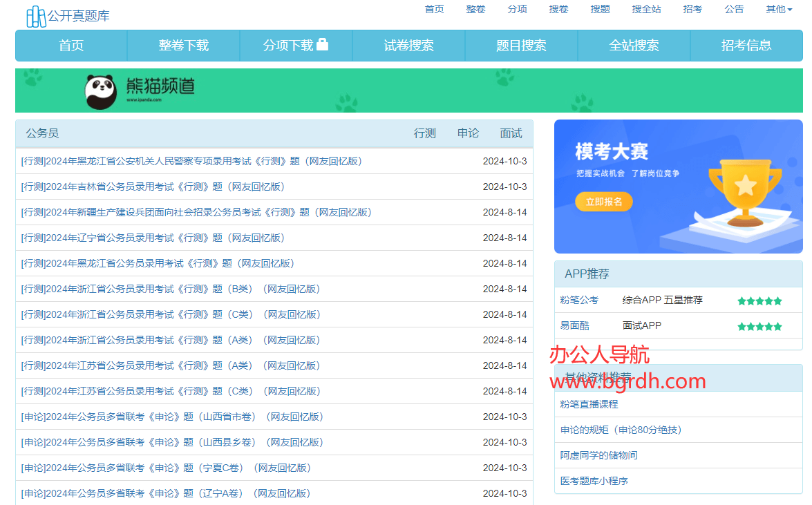Screen dimensions: 812x505
Task: Click the five-star rating for 粉笔公考
Action: 759,301
